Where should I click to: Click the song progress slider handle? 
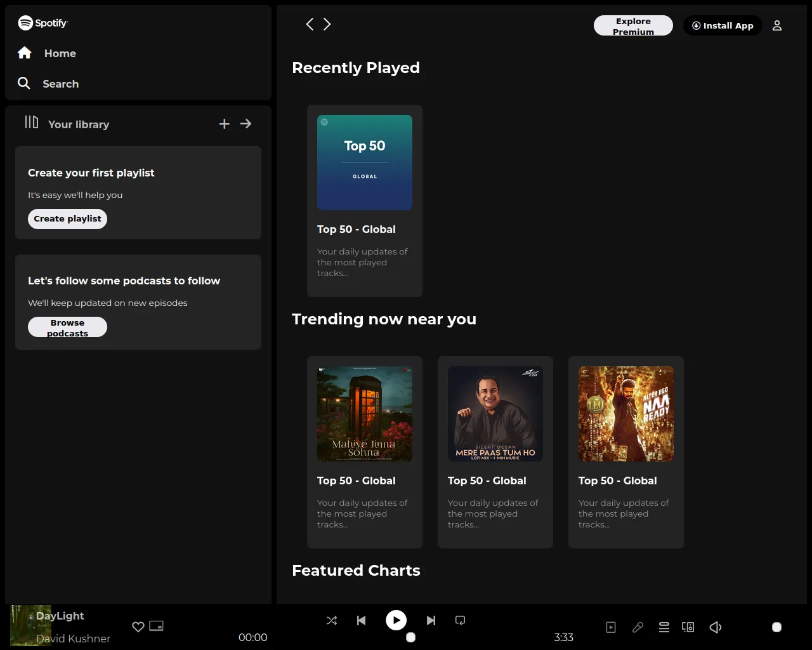[410, 637]
